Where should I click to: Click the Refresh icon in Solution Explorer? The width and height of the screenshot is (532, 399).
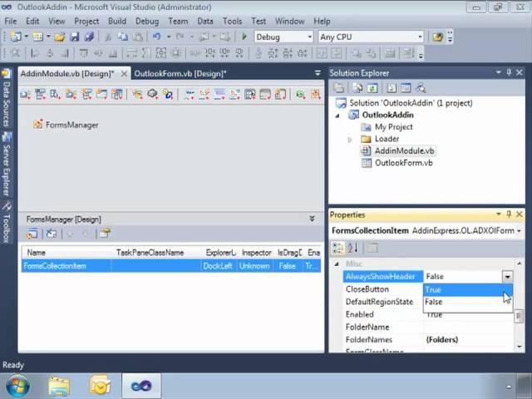click(372, 88)
